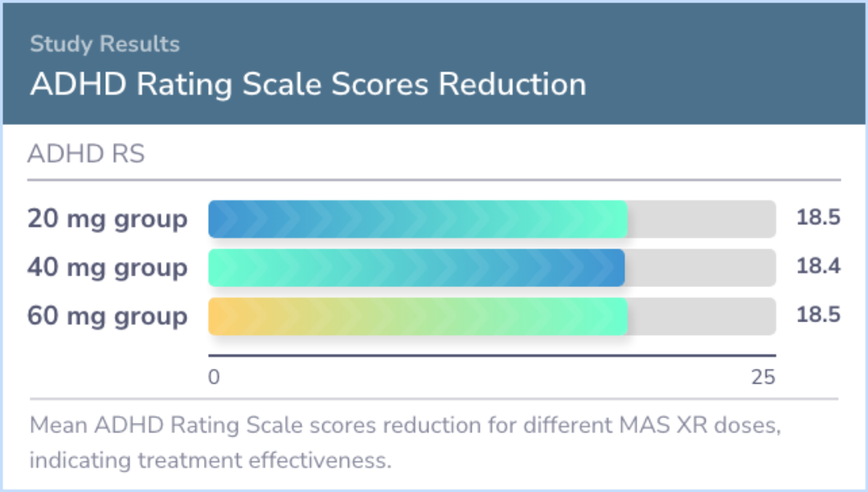Click the gray unfilled end of the 20 mg bar
The image size is (868, 492).
701,219
